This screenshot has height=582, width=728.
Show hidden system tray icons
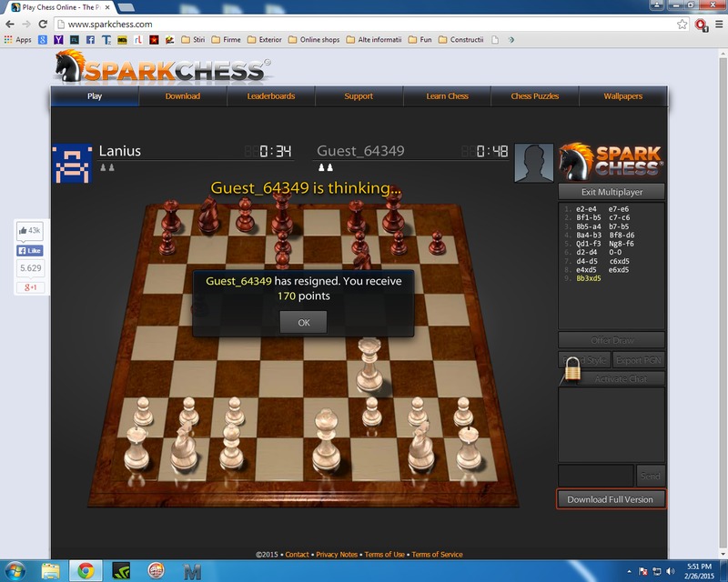(629, 571)
